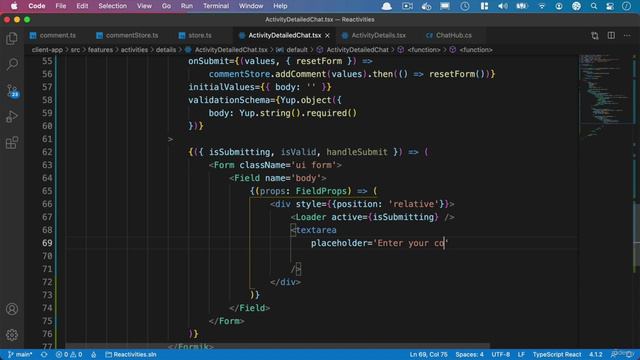Screen dimensions: 640x360
Task: Expand client-app breadcrumb segment
Action: point(47,50)
